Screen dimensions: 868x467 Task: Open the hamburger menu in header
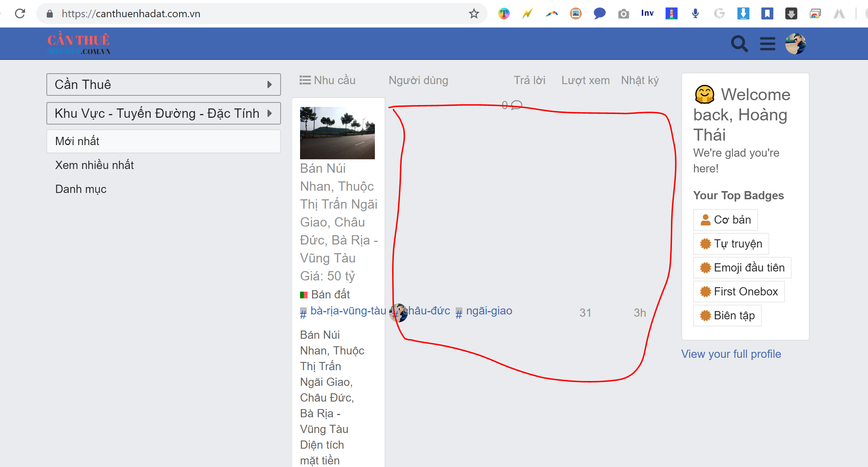coord(767,44)
